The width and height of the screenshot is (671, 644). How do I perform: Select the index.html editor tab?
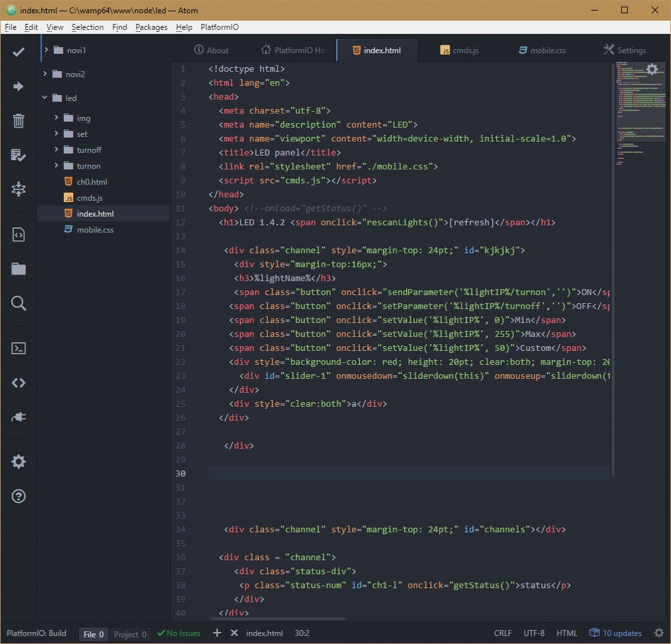pyautogui.click(x=377, y=50)
